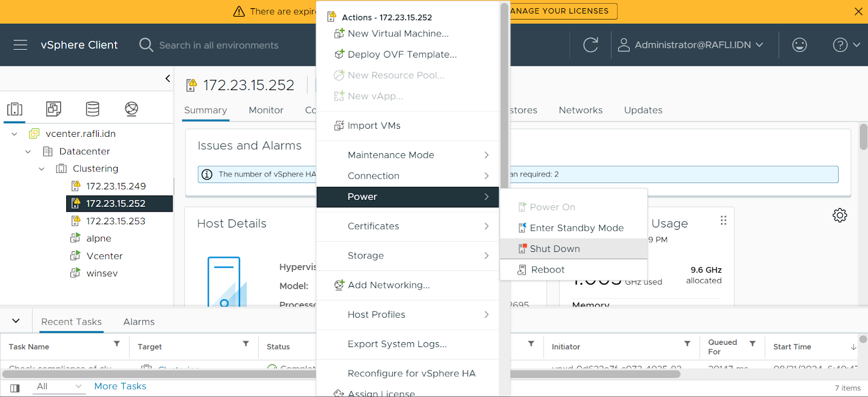Filter the Queued For column
The image size is (868, 397).
(x=752, y=344)
